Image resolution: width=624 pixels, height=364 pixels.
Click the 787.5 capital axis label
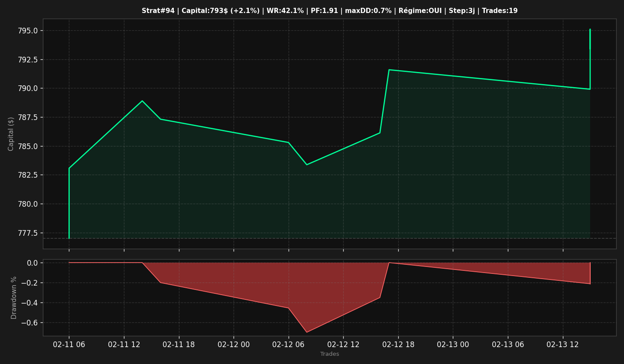coord(29,117)
